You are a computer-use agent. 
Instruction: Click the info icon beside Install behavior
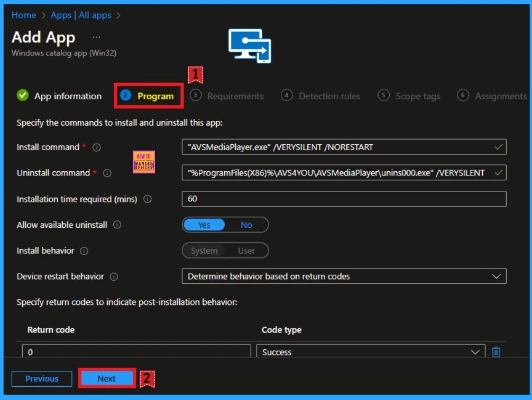pyautogui.click(x=84, y=251)
